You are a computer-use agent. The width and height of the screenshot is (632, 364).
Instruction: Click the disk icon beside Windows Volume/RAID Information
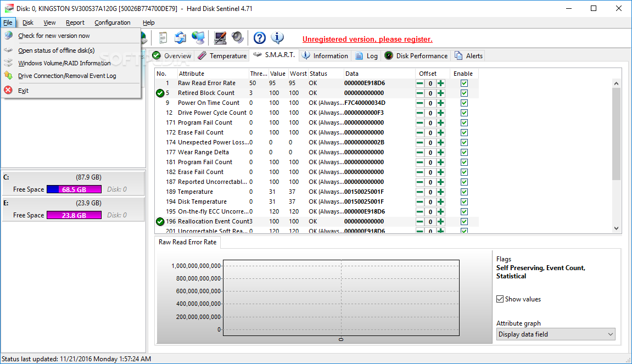point(8,63)
